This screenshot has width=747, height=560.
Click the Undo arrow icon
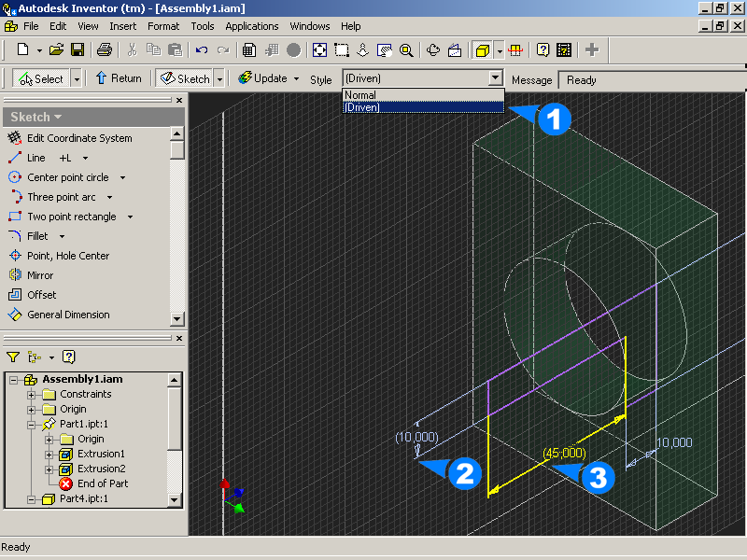coord(202,49)
